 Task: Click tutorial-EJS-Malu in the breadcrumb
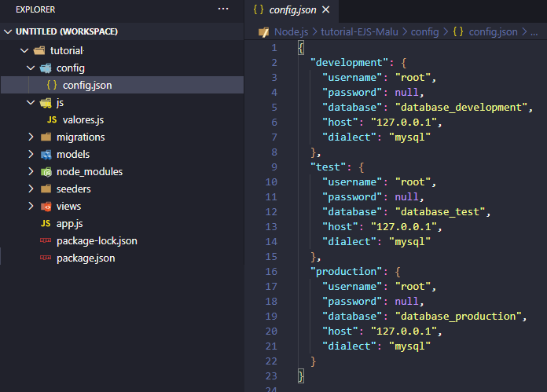(359, 32)
